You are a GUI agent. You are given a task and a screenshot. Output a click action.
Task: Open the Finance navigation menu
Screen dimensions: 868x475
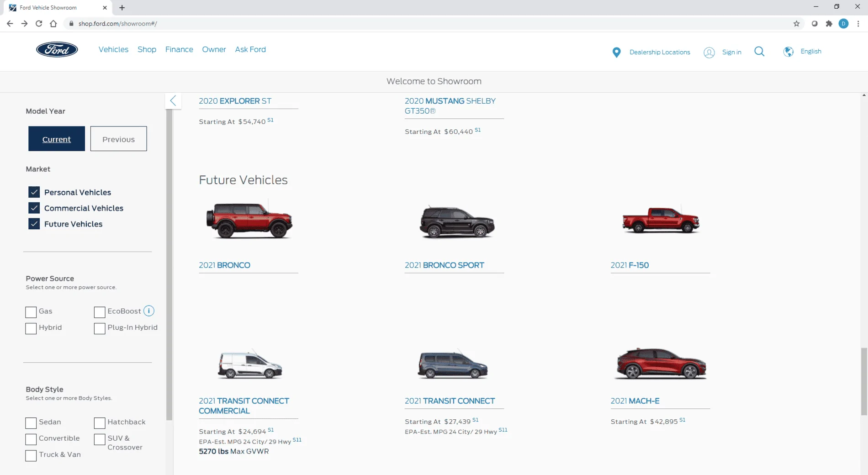coord(179,49)
